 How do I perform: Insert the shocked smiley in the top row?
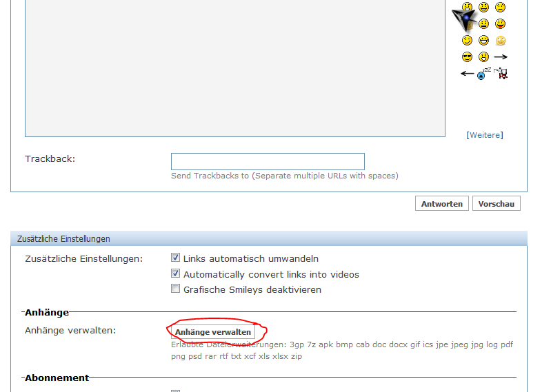click(467, 8)
